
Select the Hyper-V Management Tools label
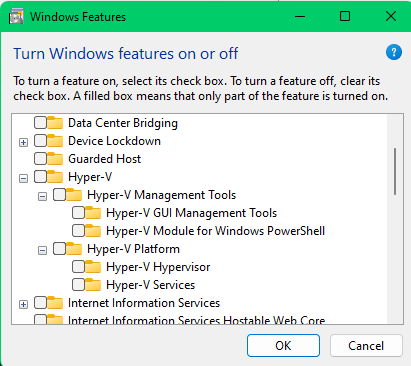(x=162, y=195)
